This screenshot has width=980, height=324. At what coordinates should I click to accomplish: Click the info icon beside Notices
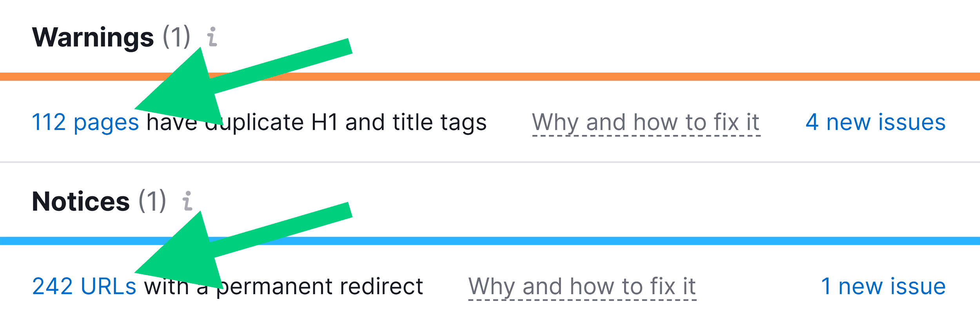pyautogui.click(x=188, y=201)
